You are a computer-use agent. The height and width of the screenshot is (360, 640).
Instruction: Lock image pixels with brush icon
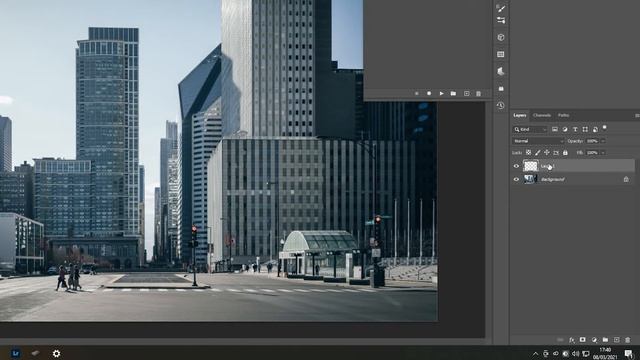pos(538,152)
